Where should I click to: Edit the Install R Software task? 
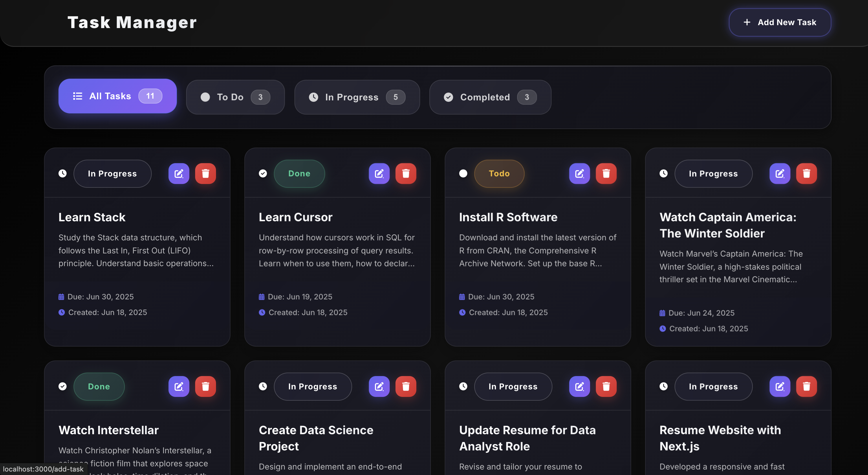click(579, 174)
